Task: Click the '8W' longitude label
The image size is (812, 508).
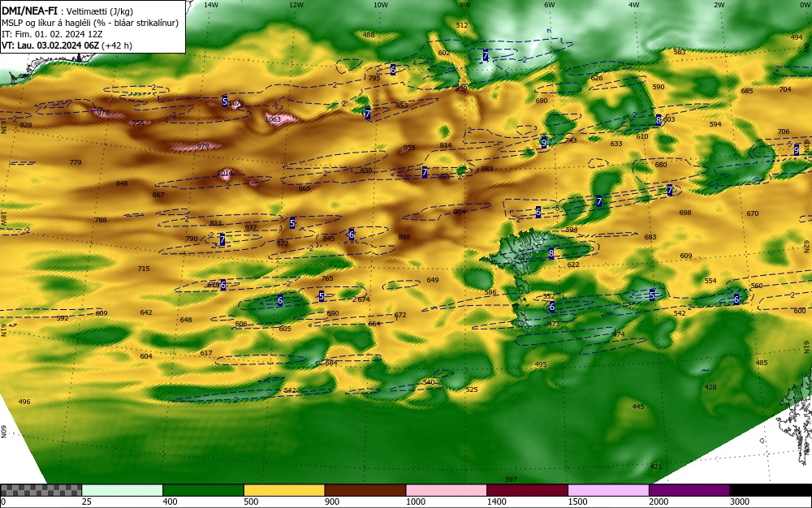Action: (465, 5)
